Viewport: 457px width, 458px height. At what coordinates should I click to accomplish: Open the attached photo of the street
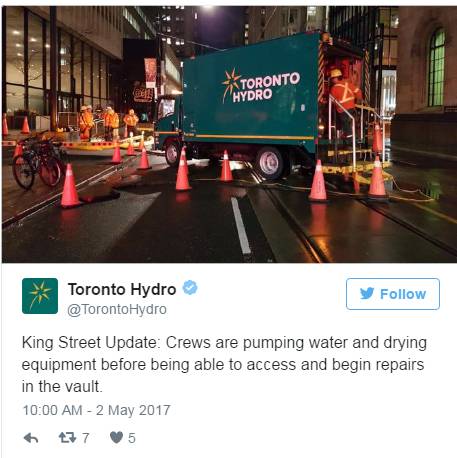coord(229,134)
